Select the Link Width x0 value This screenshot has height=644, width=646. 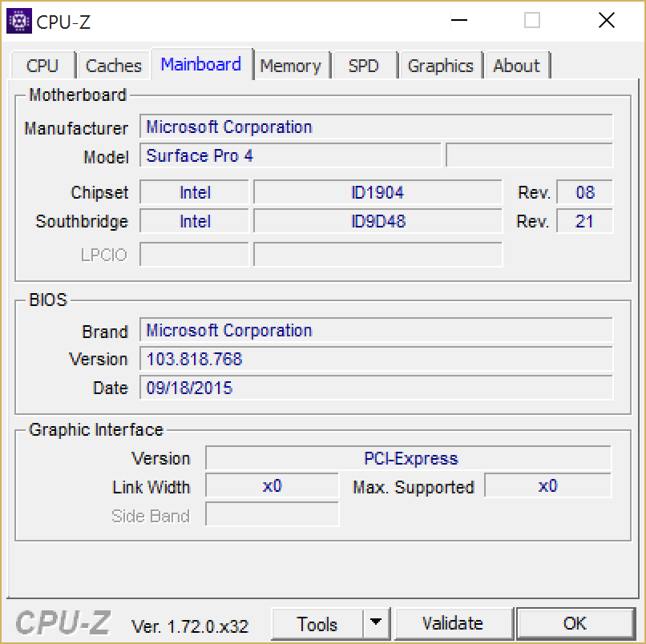(272, 485)
